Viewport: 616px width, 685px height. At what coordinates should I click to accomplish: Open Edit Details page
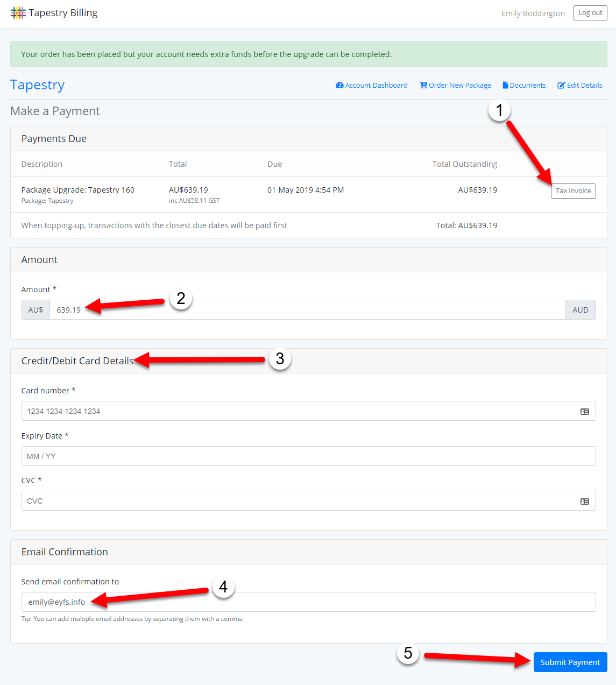coord(584,86)
